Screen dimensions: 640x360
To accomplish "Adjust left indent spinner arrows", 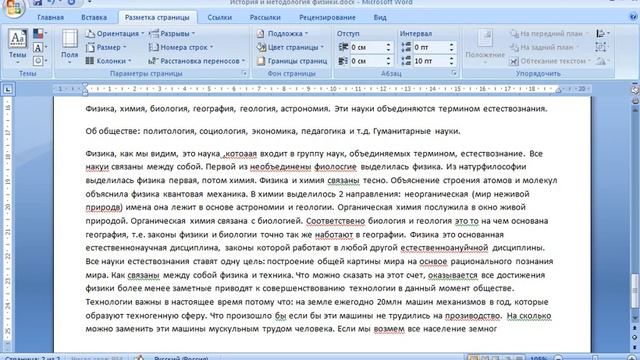I will click(x=389, y=47).
